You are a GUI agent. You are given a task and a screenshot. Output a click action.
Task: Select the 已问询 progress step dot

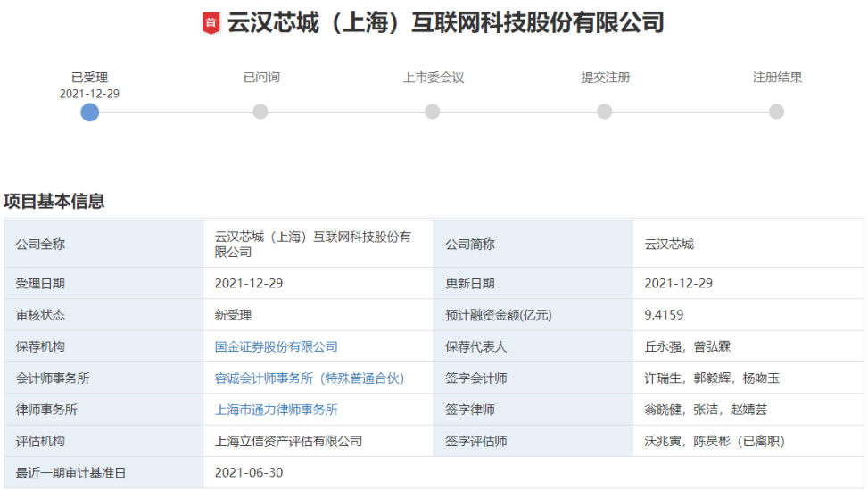click(x=260, y=112)
